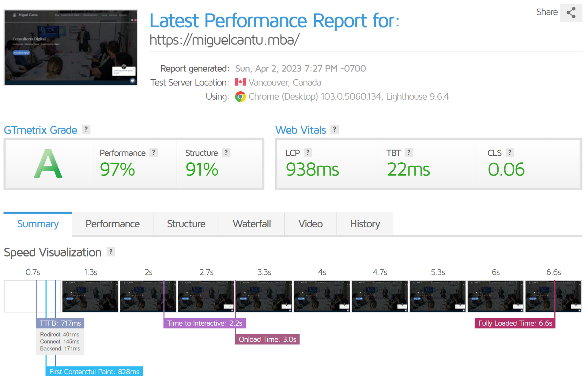Open the Video tab
Image resolution: width=588 pixels, height=376 pixels.
pyautogui.click(x=311, y=224)
